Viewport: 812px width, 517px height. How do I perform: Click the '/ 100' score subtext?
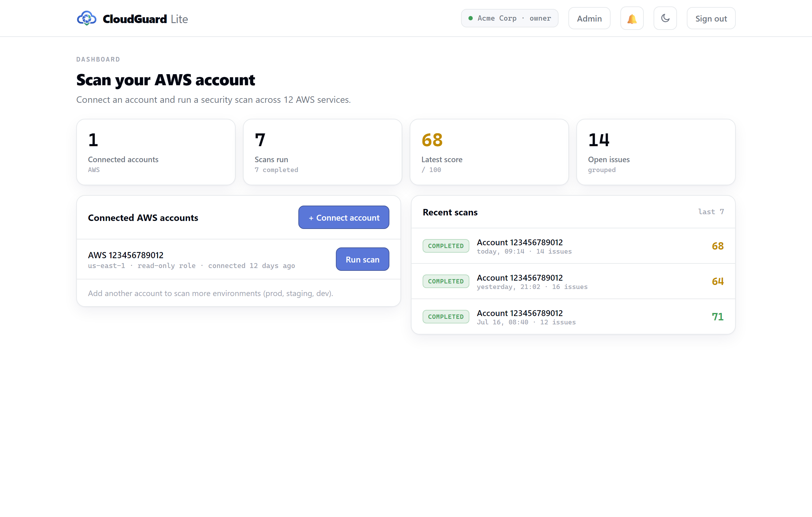coord(431,170)
